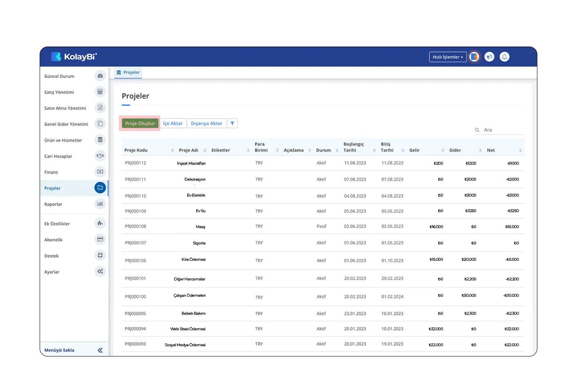
Task: Select project name Kira Ödemesi
Action: tap(194, 259)
